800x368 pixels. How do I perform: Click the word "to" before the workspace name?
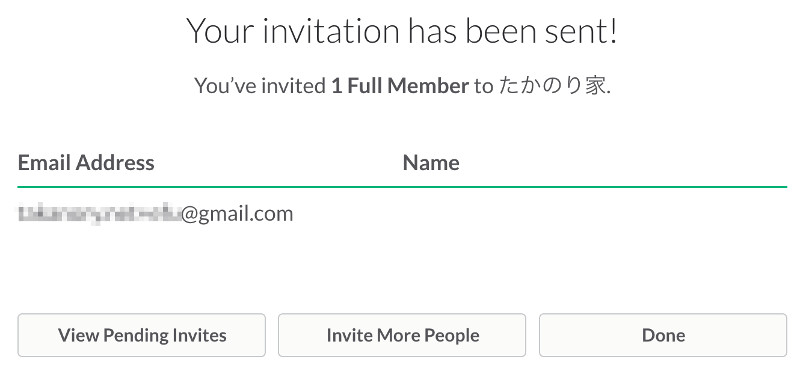483,86
